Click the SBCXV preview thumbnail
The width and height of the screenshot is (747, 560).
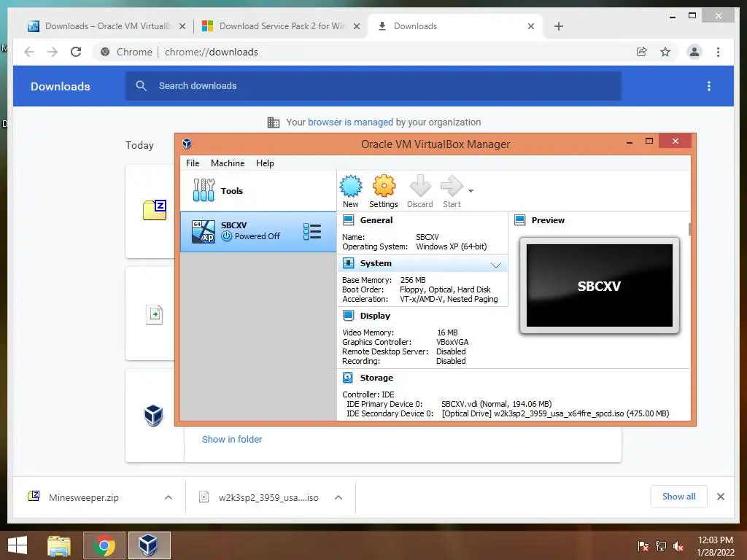600,286
